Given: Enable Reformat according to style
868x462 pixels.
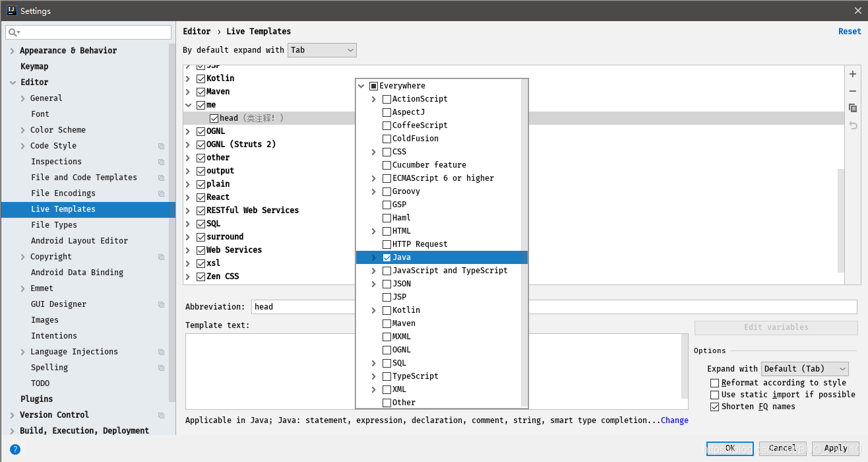Looking at the screenshot, I should click(714, 383).
